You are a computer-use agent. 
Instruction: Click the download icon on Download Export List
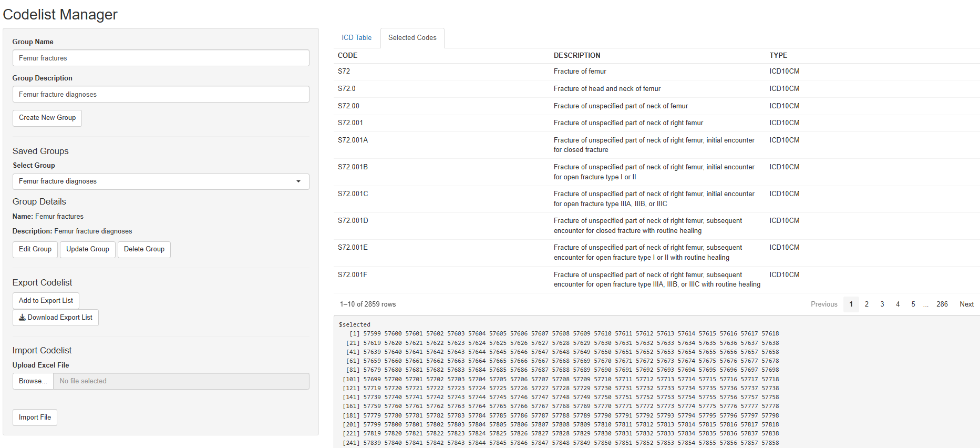22,318
